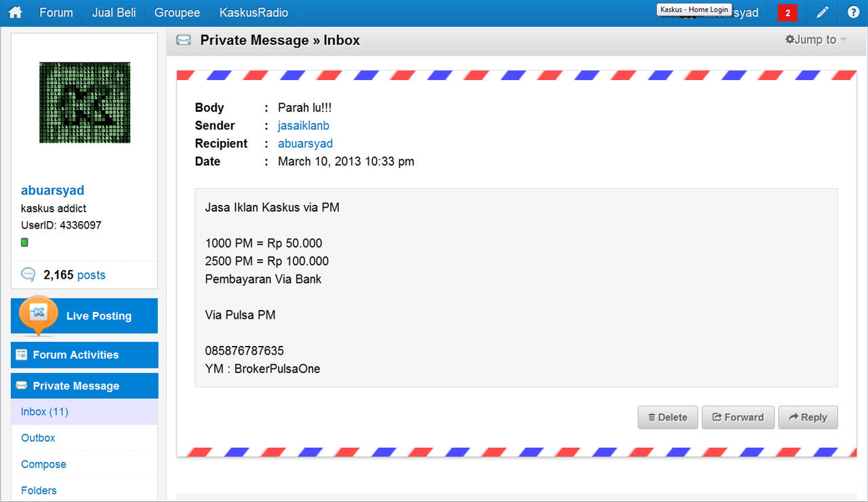Click the text 2500 PM = Rp 100.000

[267, 261]
